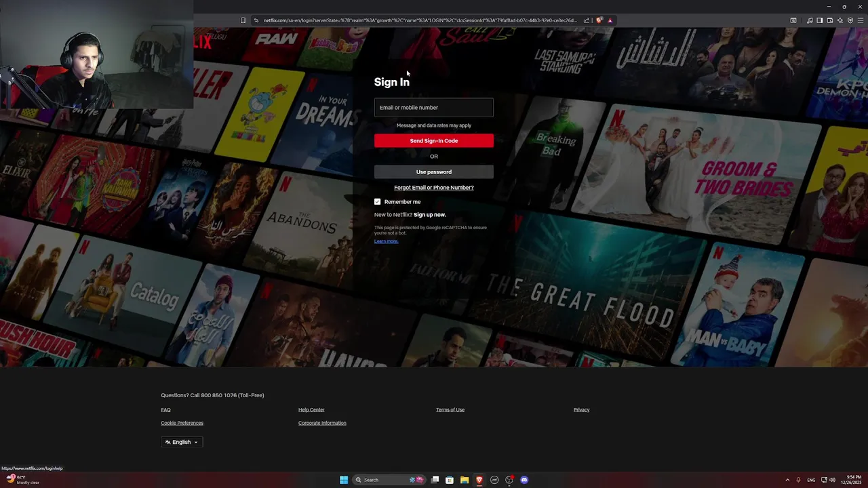Open the Brave Shields lion icon

(x=599, y=20)
